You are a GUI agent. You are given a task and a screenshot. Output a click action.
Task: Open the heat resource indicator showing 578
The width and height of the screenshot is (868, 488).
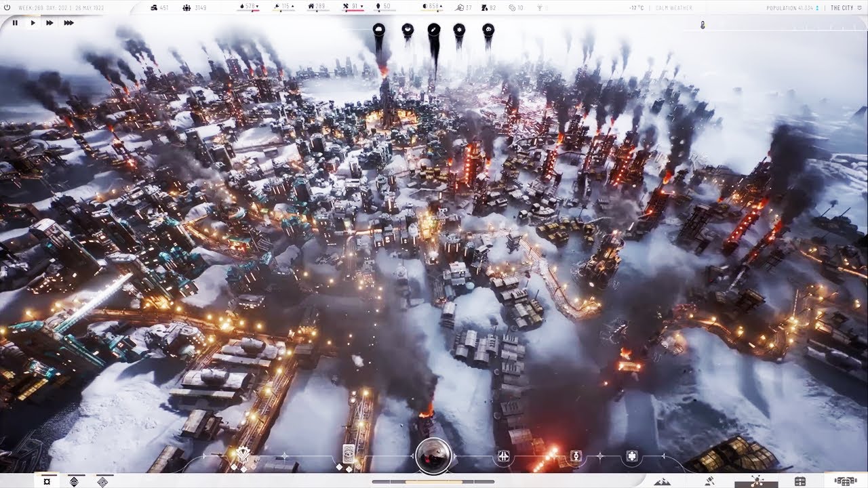[248, 7]
